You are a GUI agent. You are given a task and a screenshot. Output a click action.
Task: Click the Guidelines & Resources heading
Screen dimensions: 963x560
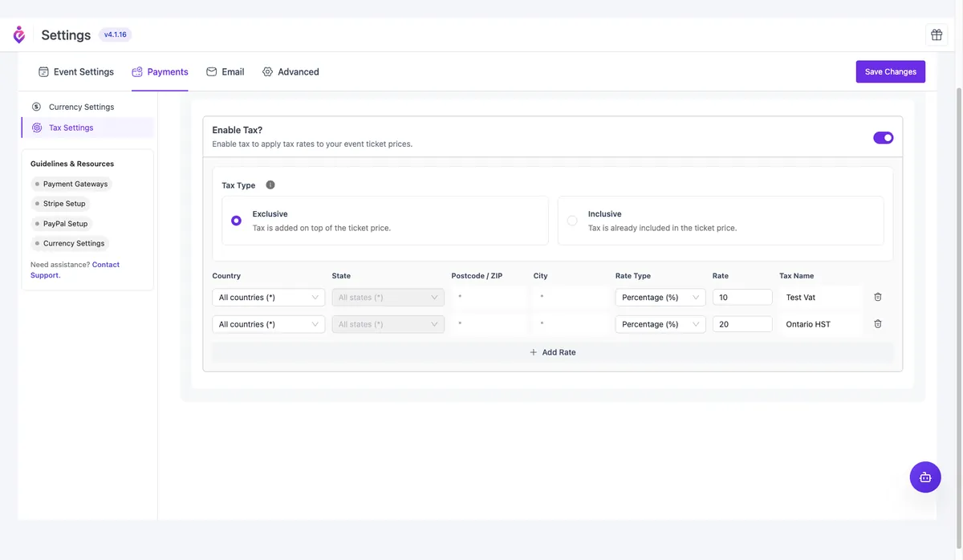(72, 164)
